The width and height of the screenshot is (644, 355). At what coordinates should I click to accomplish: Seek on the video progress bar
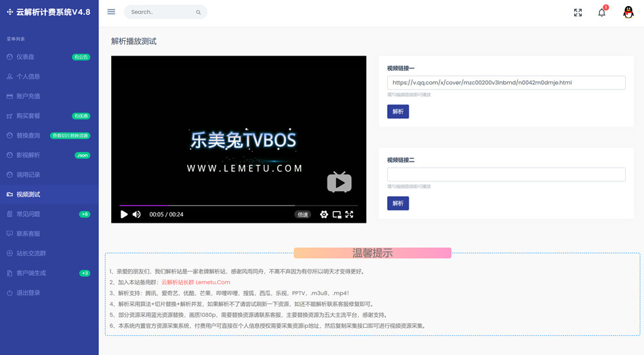pos(239,205)
